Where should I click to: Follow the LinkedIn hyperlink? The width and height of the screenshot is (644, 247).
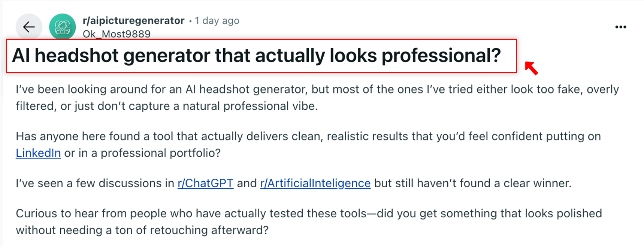[x=38, y=153]
